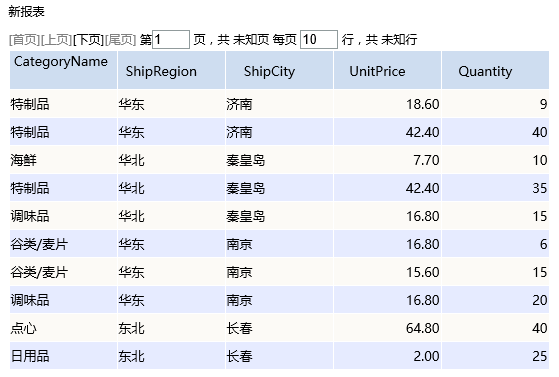The image size is (559, 377).
Task: Select the 点心 category cell
Action: point(63,328)
